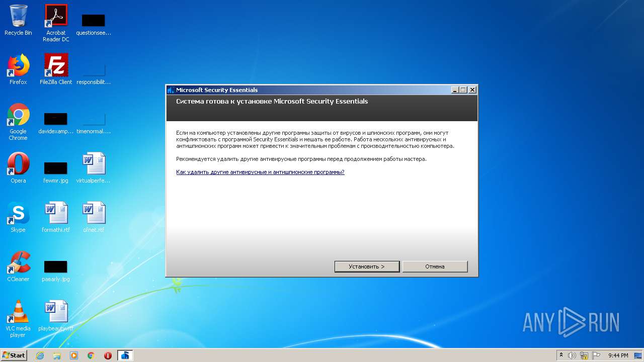Select the questionsee desktop file
This screenshot has width=644, height=362.
94,24
